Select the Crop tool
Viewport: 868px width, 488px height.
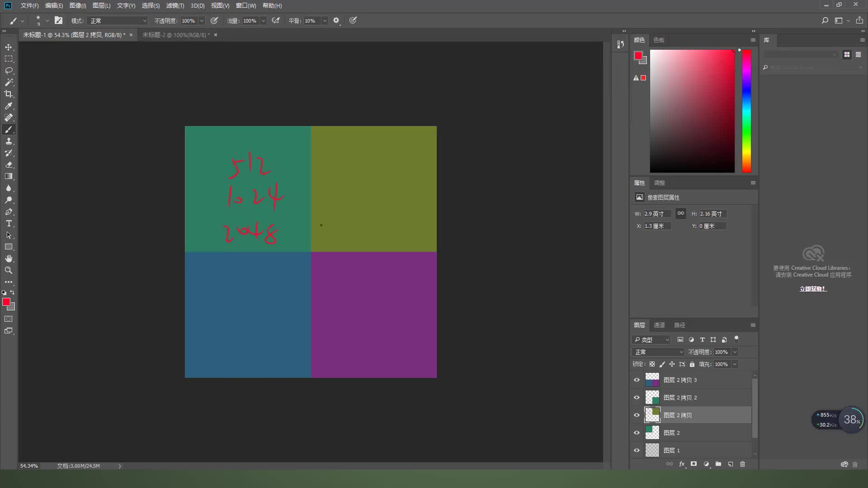pos(9,94)
